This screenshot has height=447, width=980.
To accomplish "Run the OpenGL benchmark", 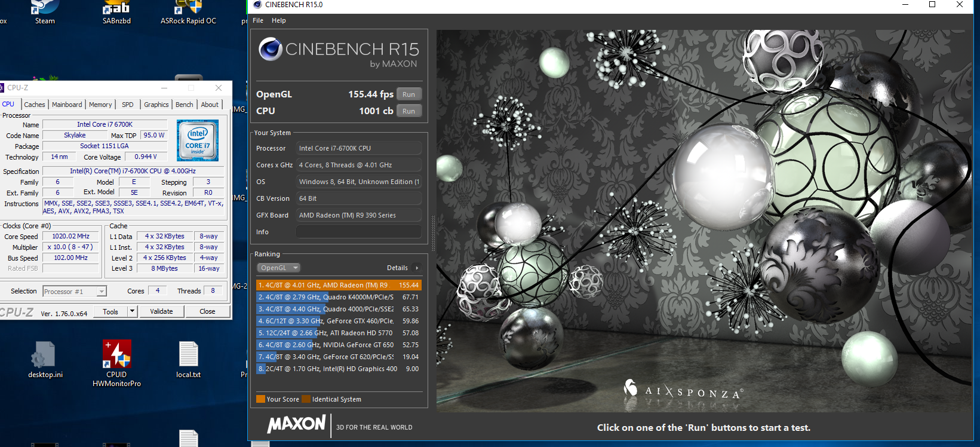I will (x=409, y=94).
